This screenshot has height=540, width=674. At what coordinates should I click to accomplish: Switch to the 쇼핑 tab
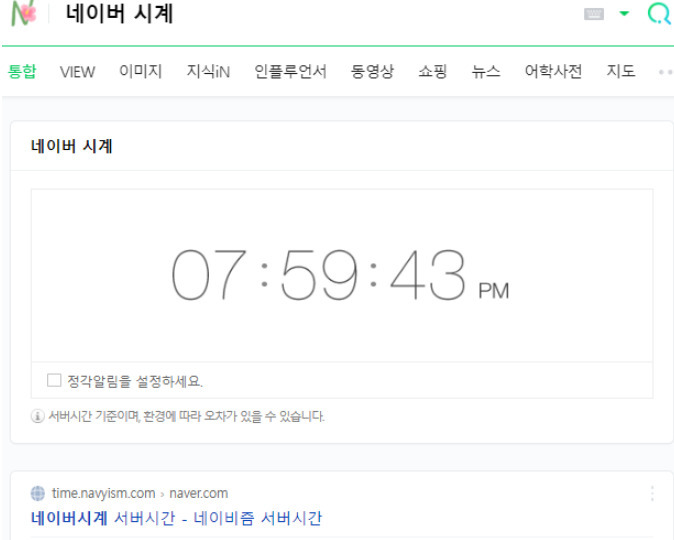[433, 71]
